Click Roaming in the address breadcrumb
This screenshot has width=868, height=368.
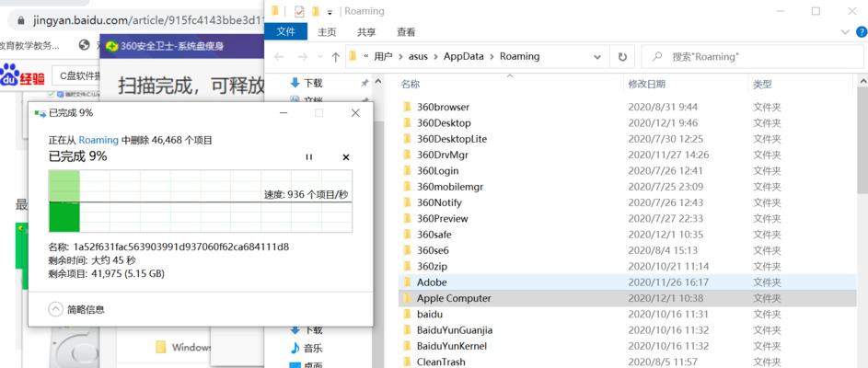519,56
